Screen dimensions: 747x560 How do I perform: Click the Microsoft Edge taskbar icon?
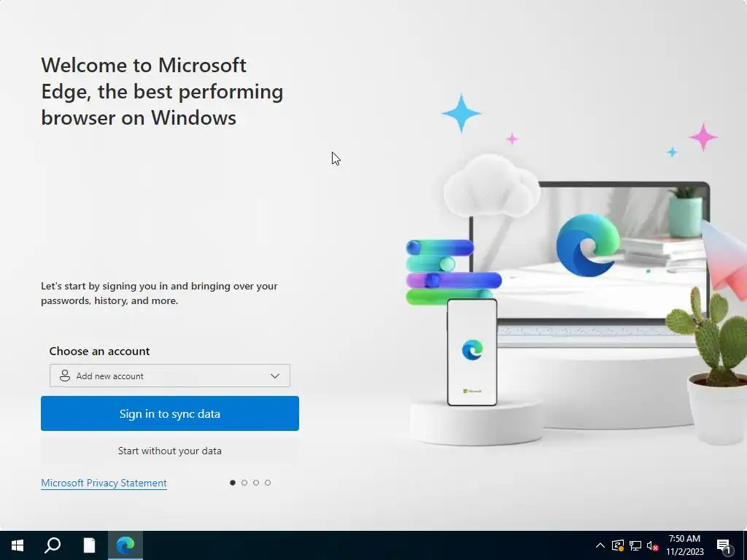coord(125,545)
